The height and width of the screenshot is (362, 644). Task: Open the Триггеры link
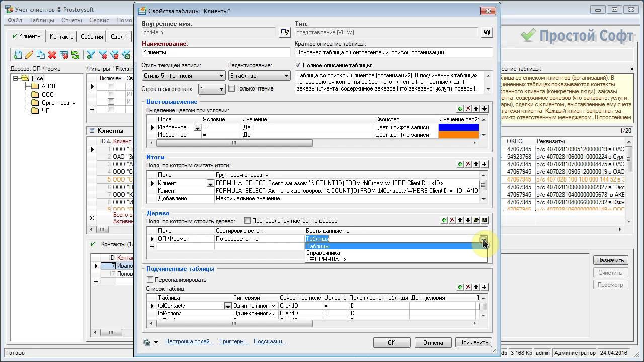pyautogui.click(x=234, y=341)
